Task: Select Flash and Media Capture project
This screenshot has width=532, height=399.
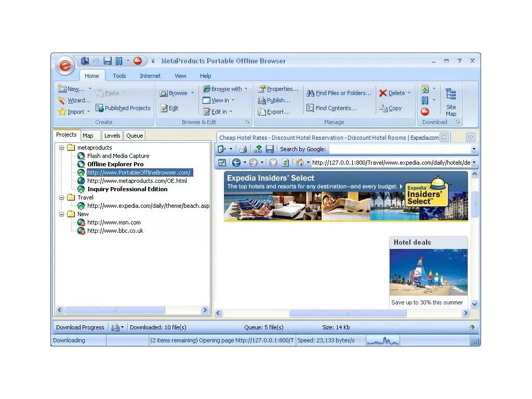Action: [x=118, y=156]
